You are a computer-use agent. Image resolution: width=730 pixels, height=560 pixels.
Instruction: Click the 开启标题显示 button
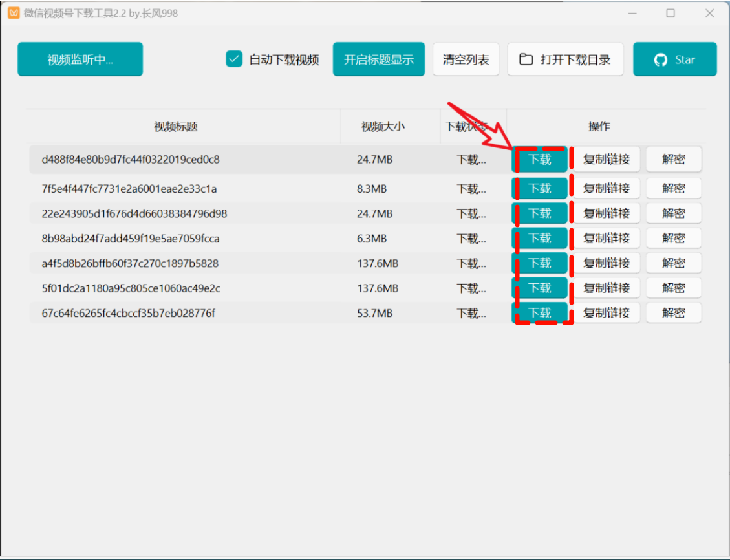pyautogui.click(x=378, y=59)
